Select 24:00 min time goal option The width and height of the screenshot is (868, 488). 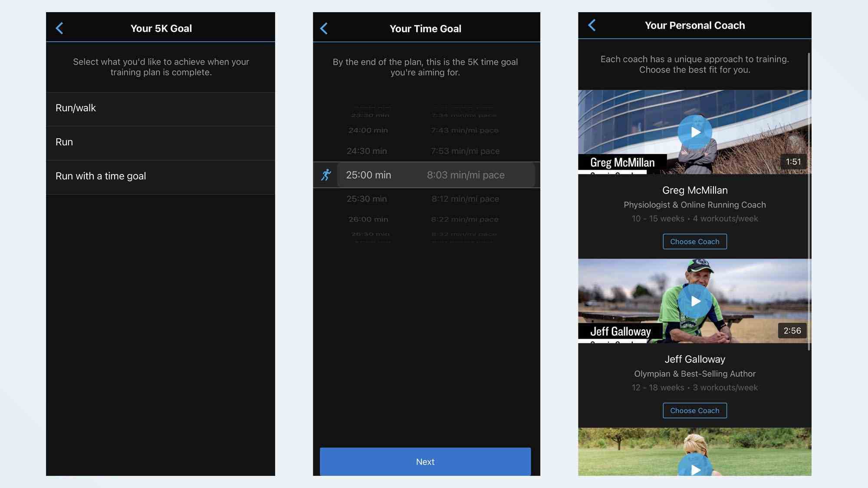click(x=425, y=130)
